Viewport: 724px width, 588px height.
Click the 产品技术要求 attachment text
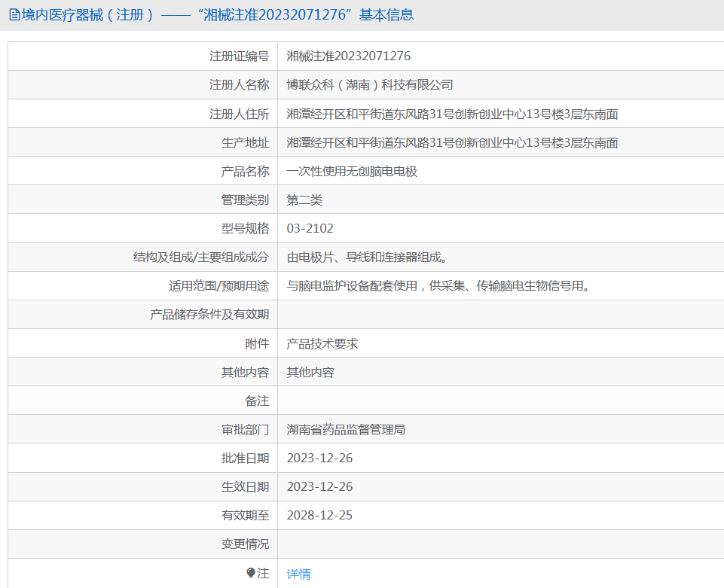pos(322,344)
